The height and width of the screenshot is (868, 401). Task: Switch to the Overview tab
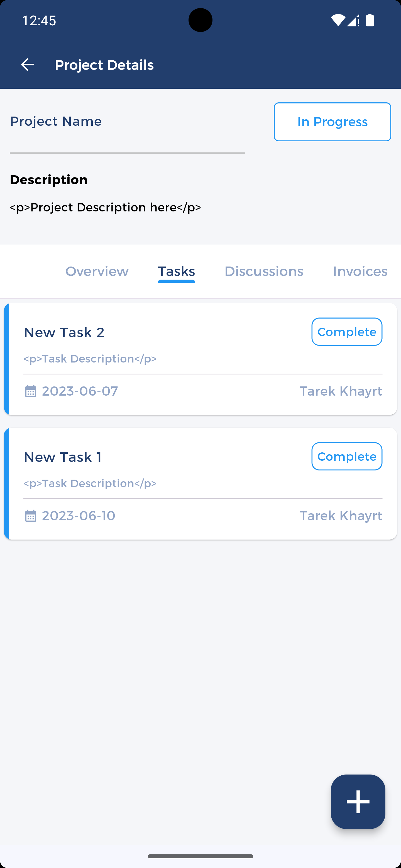pos(97,271)
